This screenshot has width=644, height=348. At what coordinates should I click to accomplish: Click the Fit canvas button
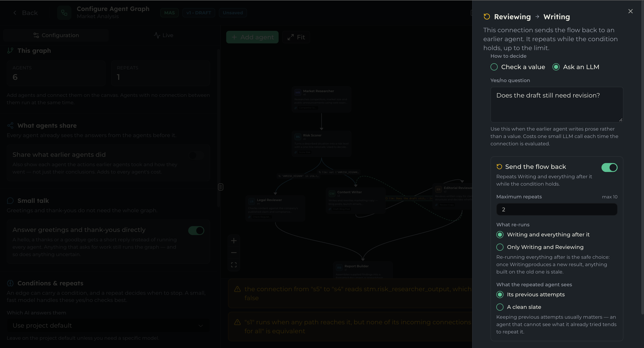296,37
